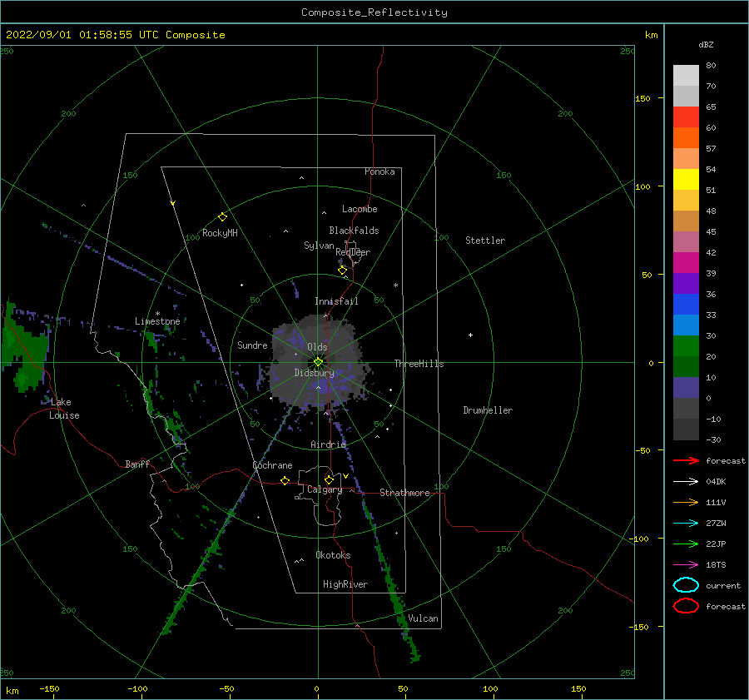Pick the magenta 39–42 dBZ color band
This screenshot has height=700, width=749.
(x=686, y=262)
